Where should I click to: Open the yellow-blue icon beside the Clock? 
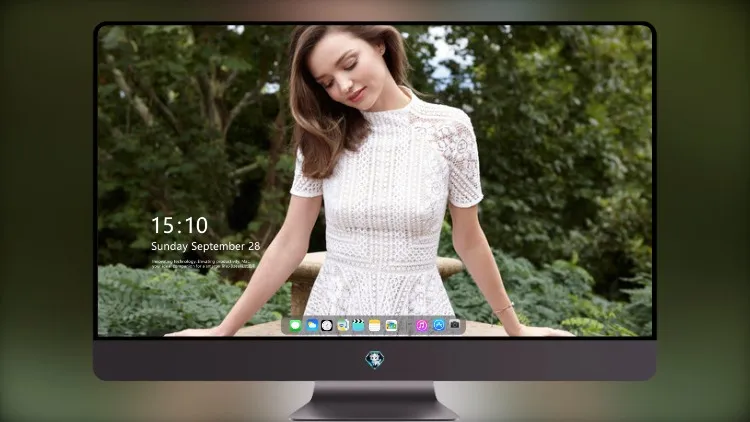click(x=343, y=326)
